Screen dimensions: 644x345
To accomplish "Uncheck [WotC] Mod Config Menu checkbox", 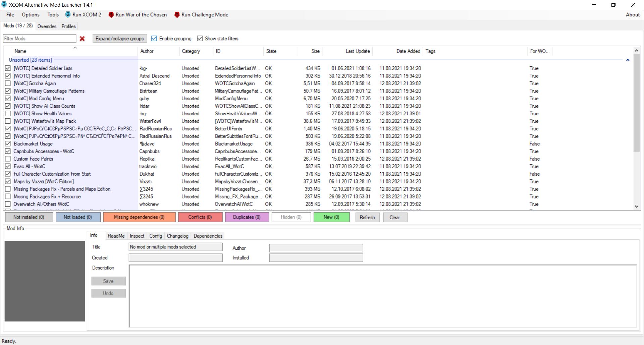I will coord(8,98).
